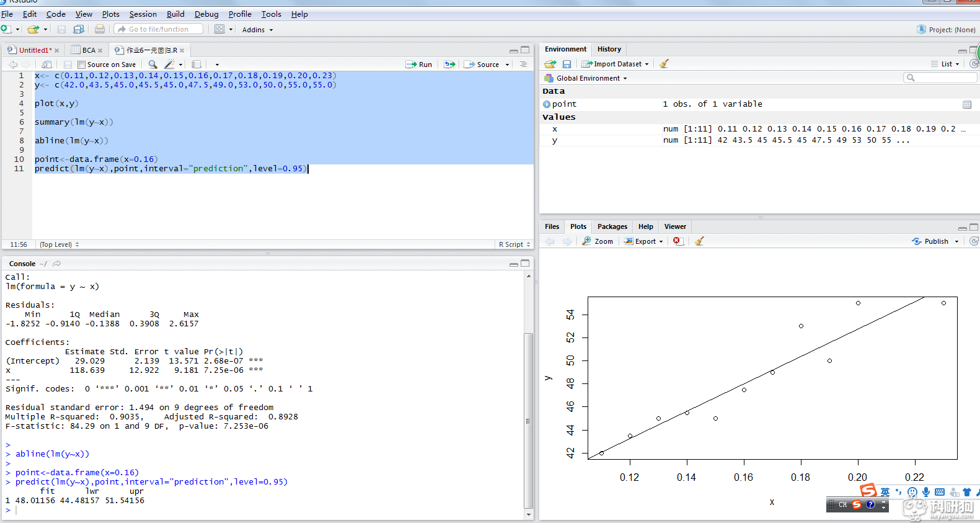Click the Go to file/function field

159,29
